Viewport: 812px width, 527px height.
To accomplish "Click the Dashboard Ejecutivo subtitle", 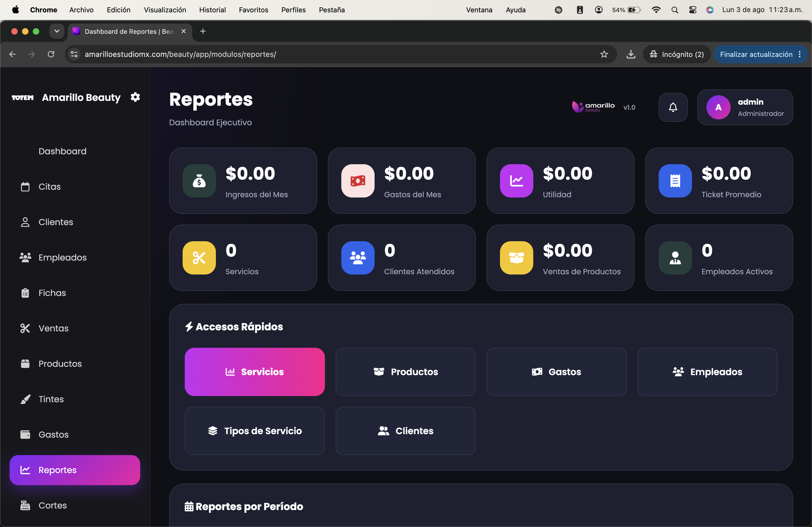I will [211, 122].
